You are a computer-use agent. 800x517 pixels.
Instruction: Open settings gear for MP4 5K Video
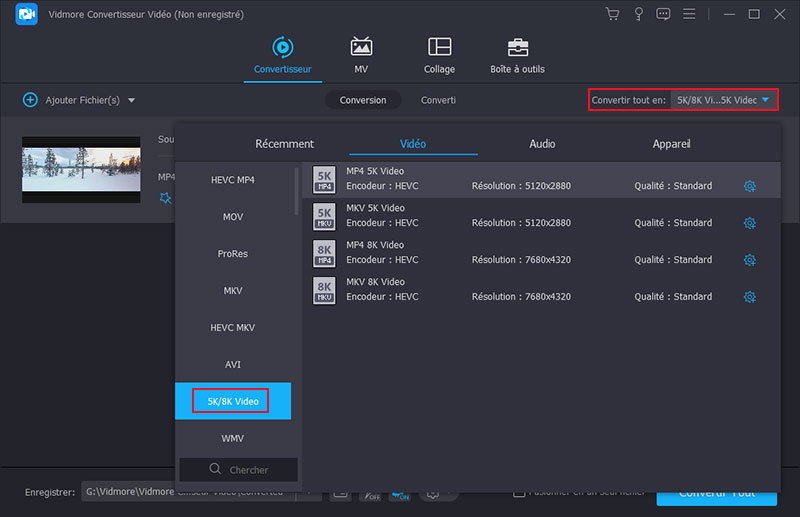click(x=749, y=186)
